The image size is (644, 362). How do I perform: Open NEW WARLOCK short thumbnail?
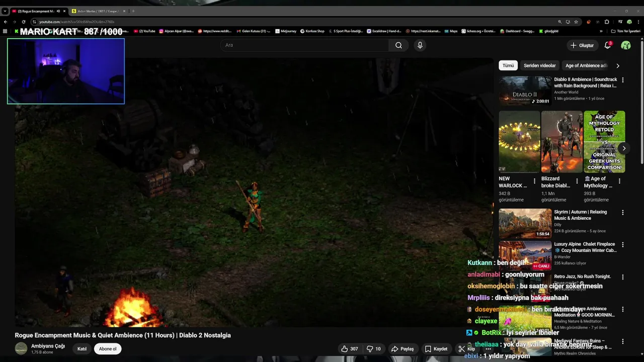pyautogui.click(x=519, y=142)
